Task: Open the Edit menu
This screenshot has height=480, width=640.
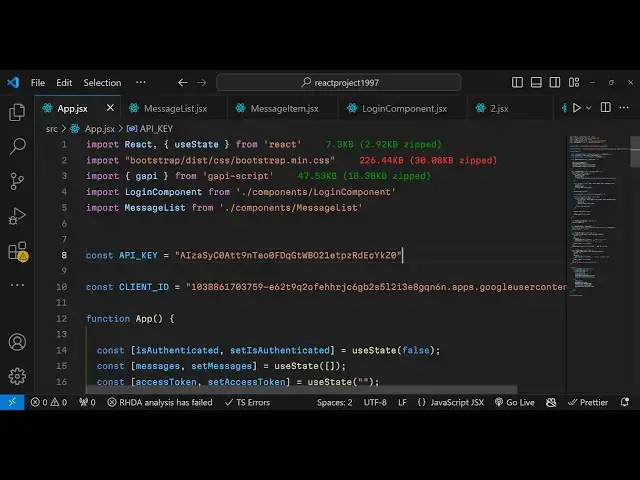Action: coord(64,82)
